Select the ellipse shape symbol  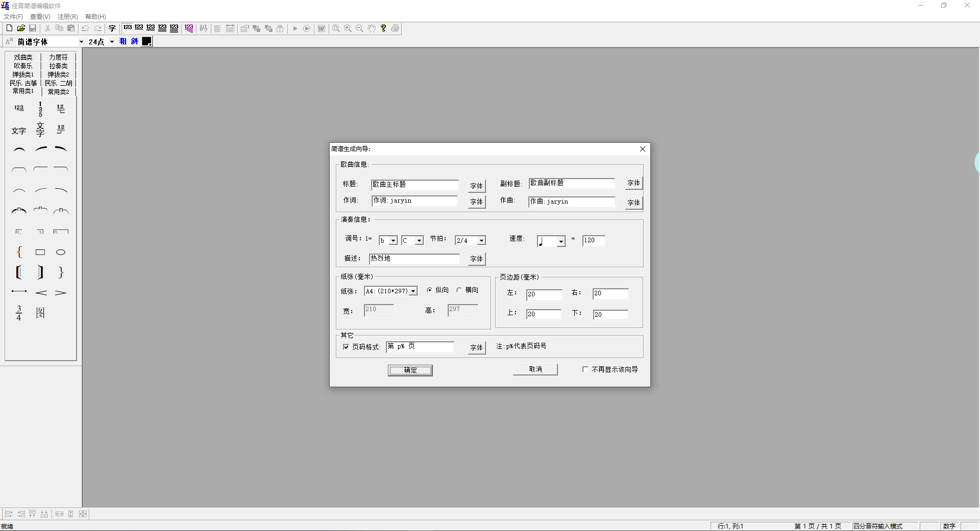(x=61, y=252)
